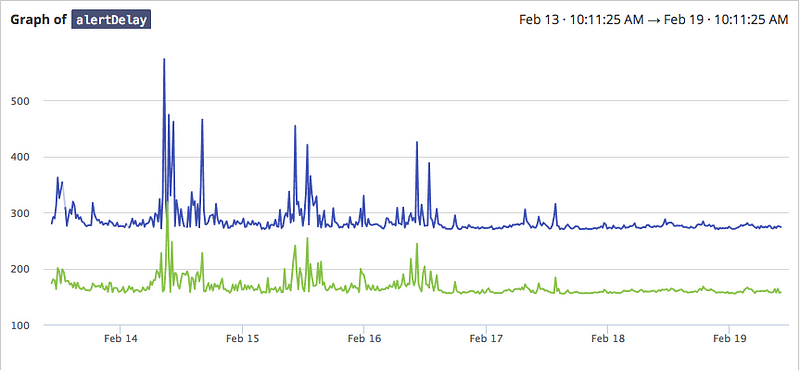Click the Feb 16 x-axis label

[363, 338]
